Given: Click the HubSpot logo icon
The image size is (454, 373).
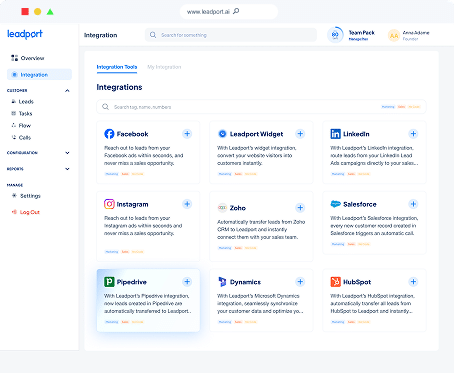Looking at the screenshot, I should point(335,282).
